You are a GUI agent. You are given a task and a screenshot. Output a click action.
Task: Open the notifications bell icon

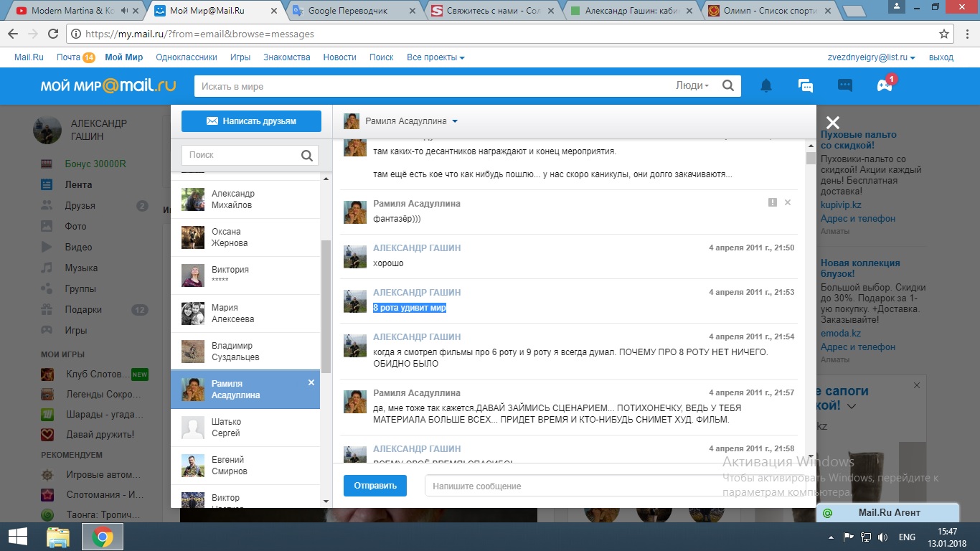[766, 86]
